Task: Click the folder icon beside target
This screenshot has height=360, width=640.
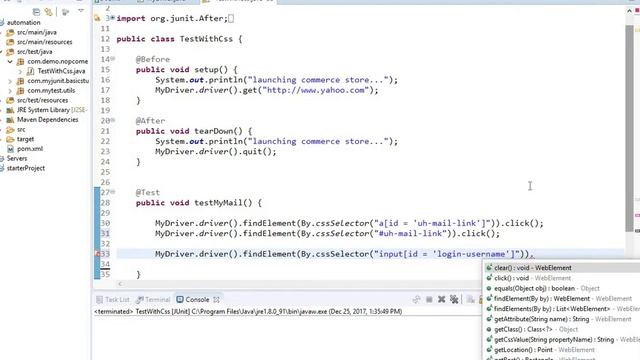Action: [11, 140]
